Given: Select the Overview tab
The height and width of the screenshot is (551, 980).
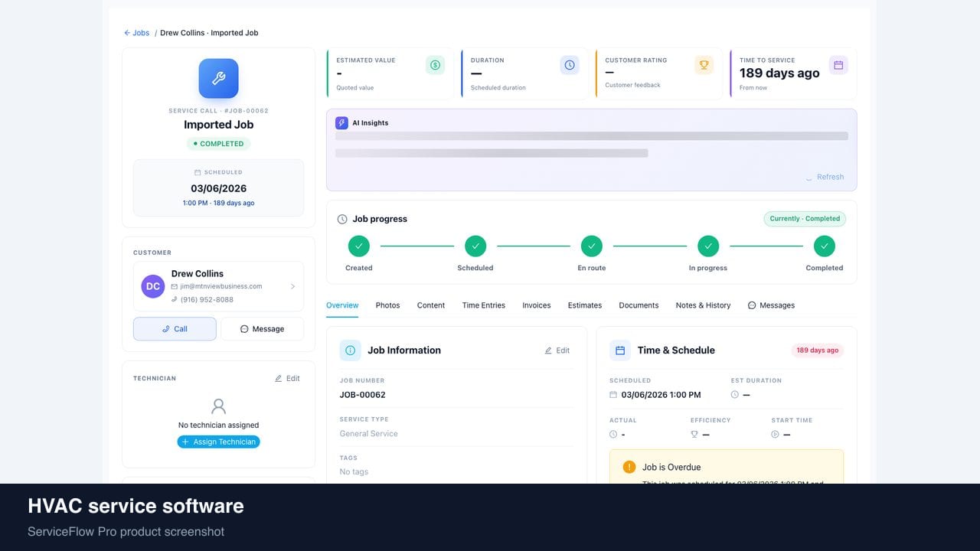Looking at the screenshot, I should point(342,305).
